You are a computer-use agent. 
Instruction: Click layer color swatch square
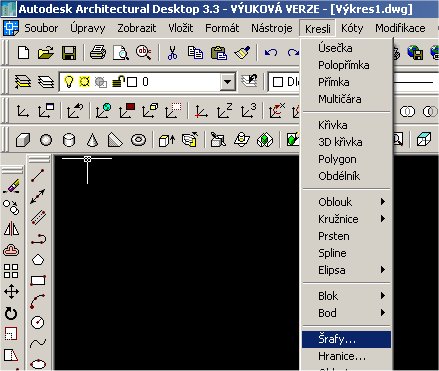pos(132,82)
